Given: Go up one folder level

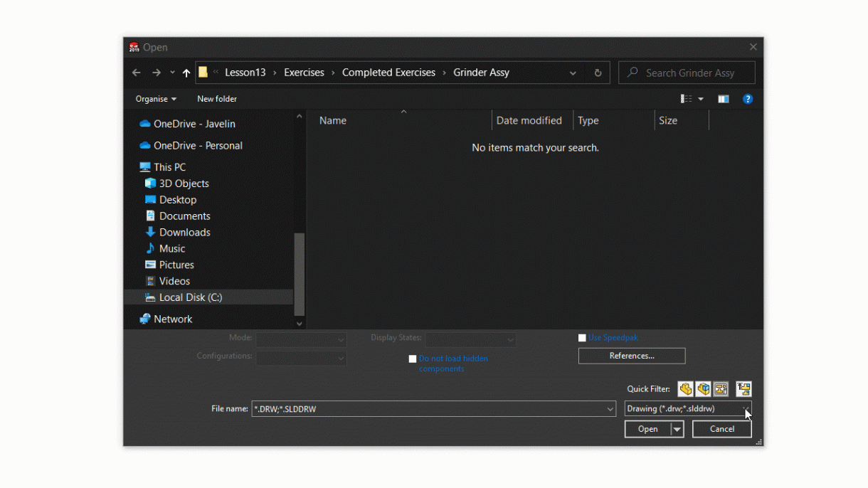Looking at the screenshot, I should (186, 73).
